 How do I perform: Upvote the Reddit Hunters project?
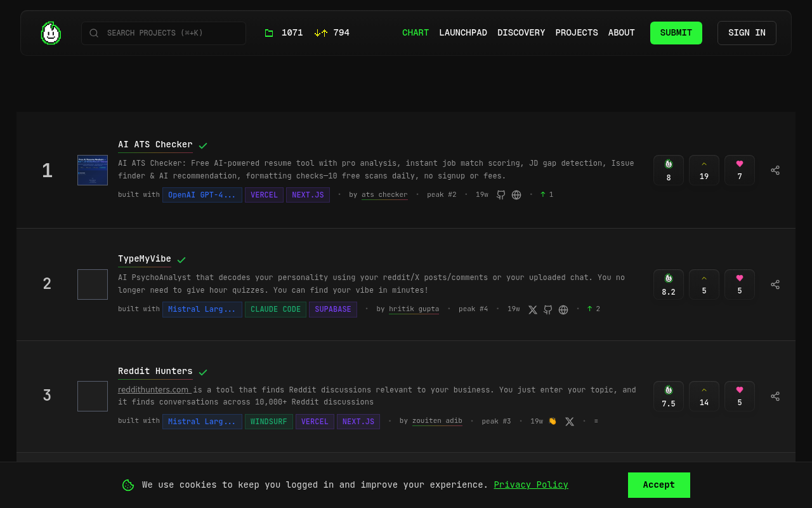click(x=704, y=396)
